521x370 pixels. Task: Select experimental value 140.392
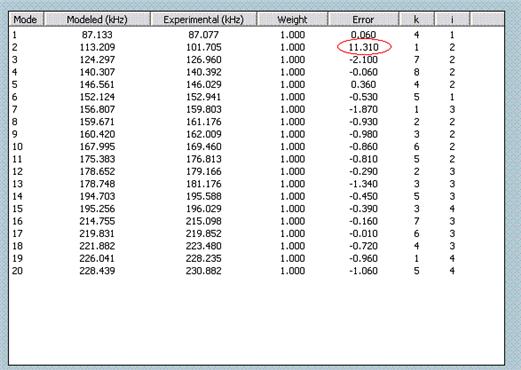point(203,72)
